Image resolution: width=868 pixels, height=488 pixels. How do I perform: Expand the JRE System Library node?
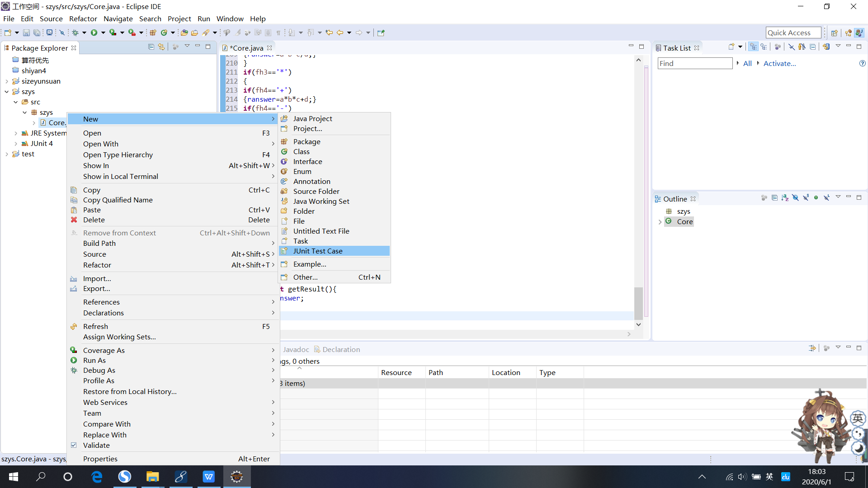(x=16, y=133)
